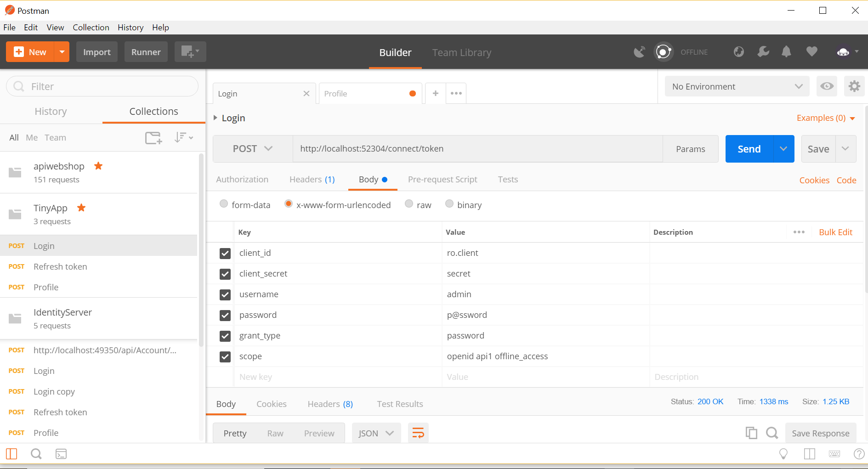Uncheck the scope parameter row
Viewport: 868px width, 469px height.
coord(225,356)
